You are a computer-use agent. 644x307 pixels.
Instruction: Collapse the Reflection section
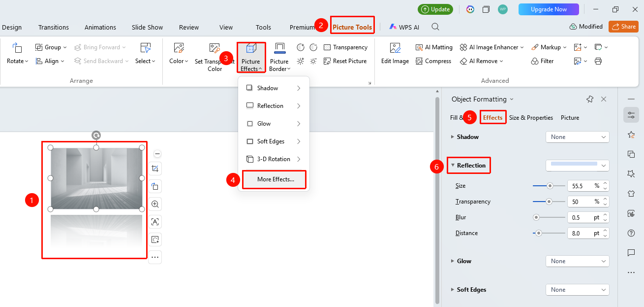coord(453,166)
